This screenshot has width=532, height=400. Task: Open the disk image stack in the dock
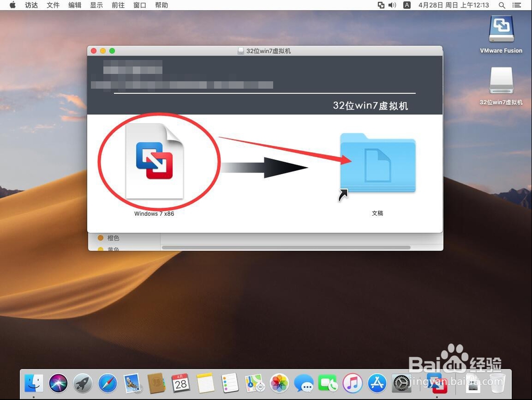472,383
